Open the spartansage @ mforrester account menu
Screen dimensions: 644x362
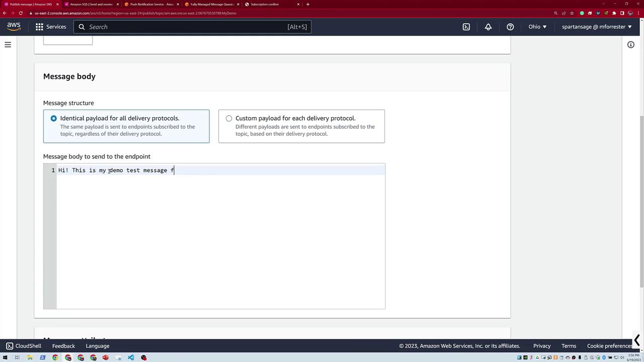[597, 27]
